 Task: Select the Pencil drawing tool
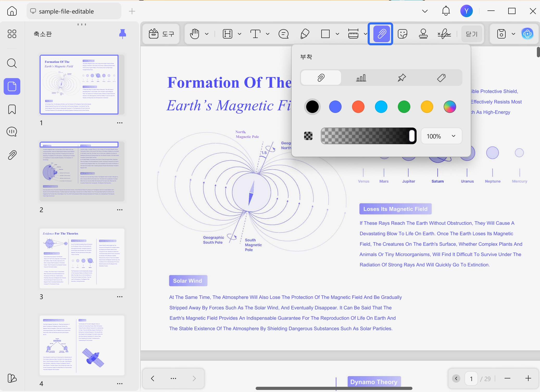[305, 34]
